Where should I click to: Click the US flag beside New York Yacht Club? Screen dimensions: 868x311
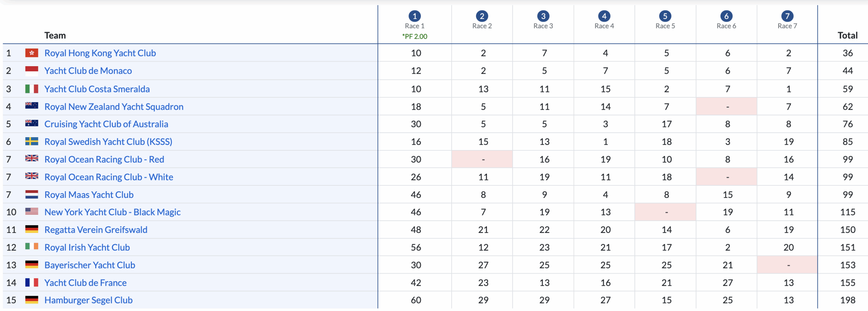point(32,211)
